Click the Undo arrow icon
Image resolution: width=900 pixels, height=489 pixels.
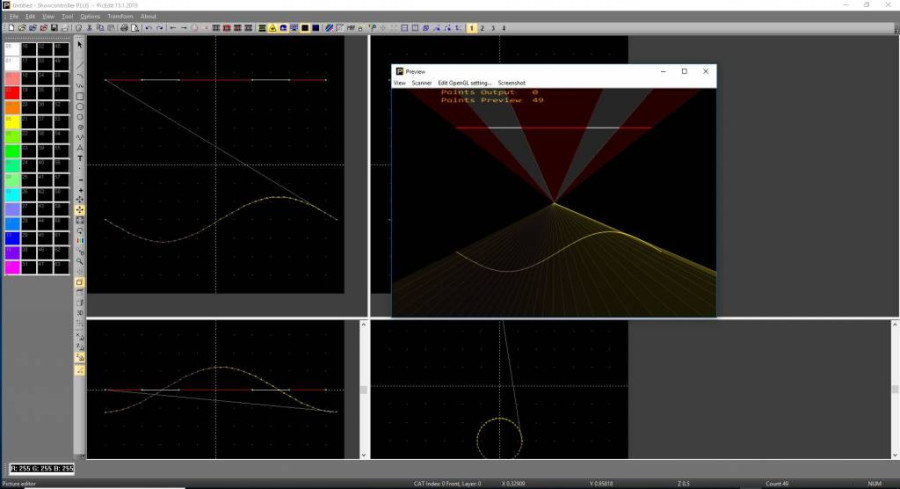147,28
